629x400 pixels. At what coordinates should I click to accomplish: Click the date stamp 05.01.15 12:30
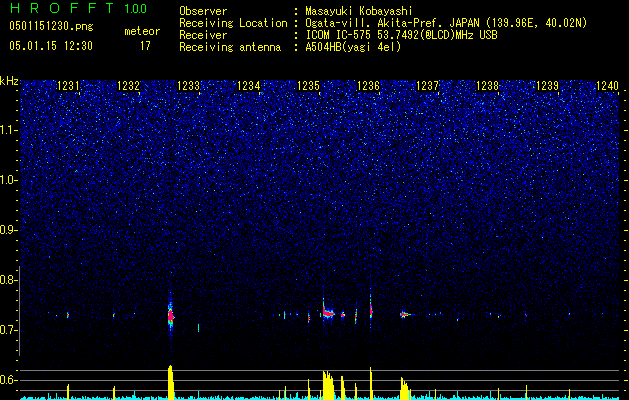51,46
